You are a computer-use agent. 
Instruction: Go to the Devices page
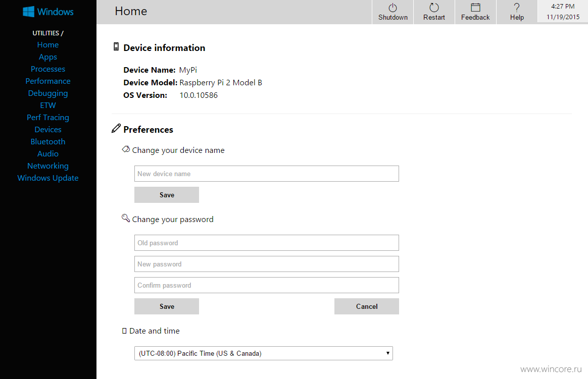[48, 130]
